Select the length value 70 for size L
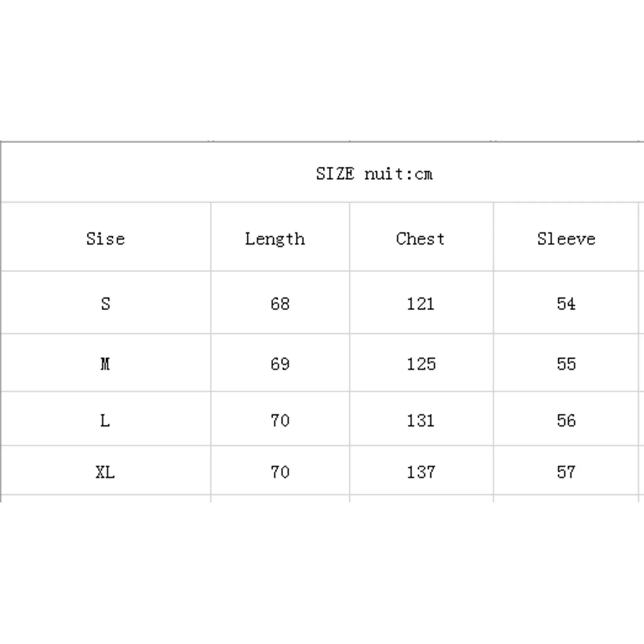Screen dimensions: 644x644 pos(280,421)
